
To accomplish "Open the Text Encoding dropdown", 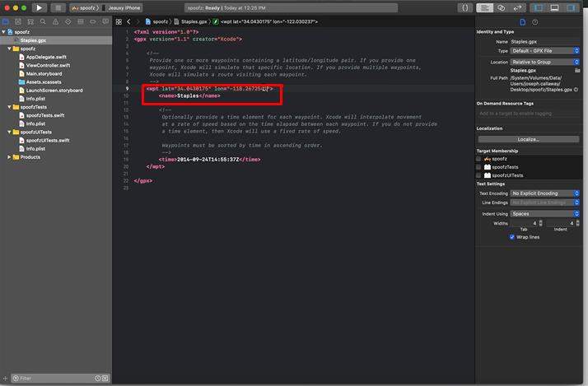I will (x=544, y=193).
